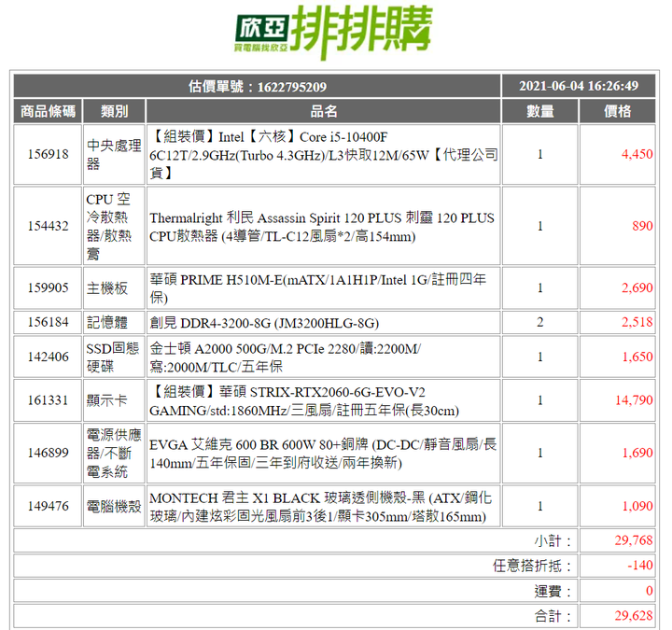Click quantity 1 in the RTX2060 row
The height and width of the screenshot is (630, 672).
coord(540,400)
